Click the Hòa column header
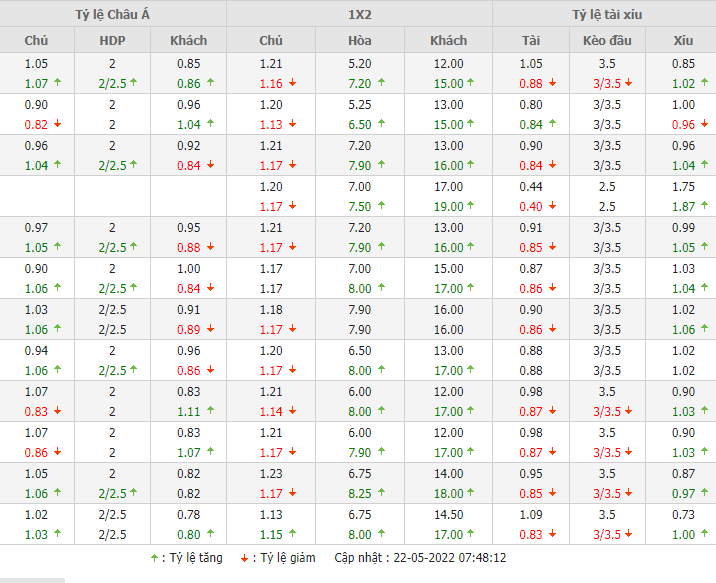The height and width of the screenshot is (583, 716). [x=360, y=40]
